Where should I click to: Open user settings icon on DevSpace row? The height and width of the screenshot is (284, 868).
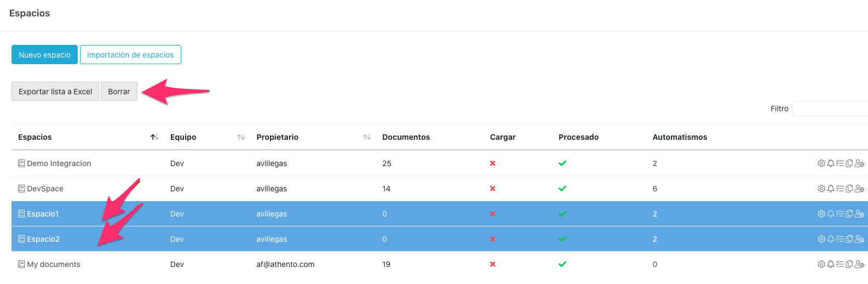859,189
